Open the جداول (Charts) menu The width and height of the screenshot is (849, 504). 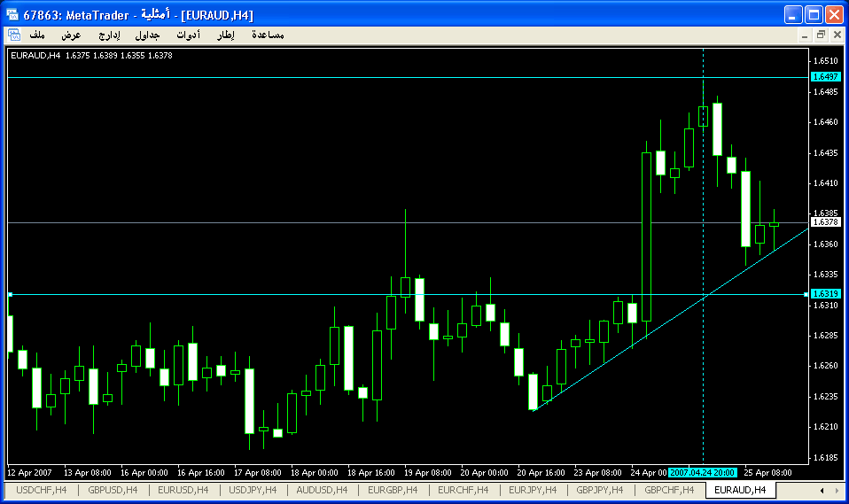pyautogui.click(x=147, y=35)
